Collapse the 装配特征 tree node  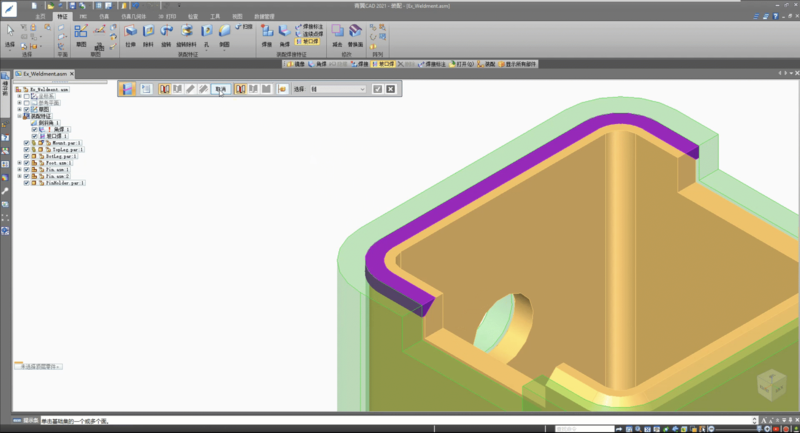19,115
